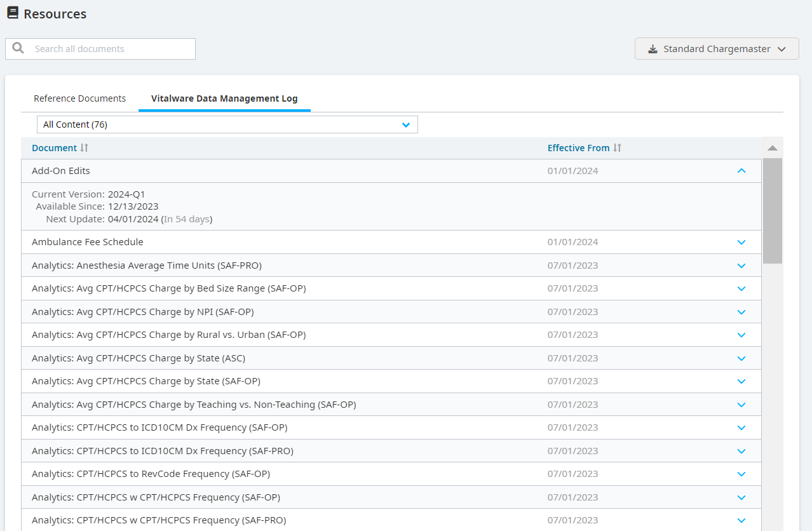
Task: Expand Analytics: Anesthesia Average Time Units entry
Action: tap(741, 265)
